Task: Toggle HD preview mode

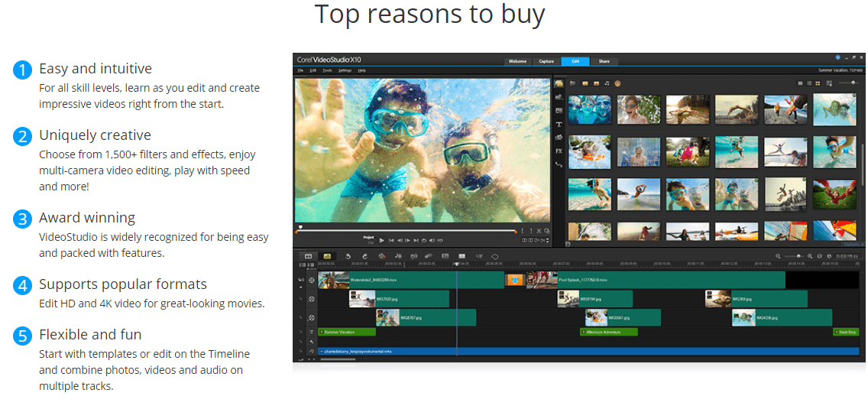Action: point(440,241)
